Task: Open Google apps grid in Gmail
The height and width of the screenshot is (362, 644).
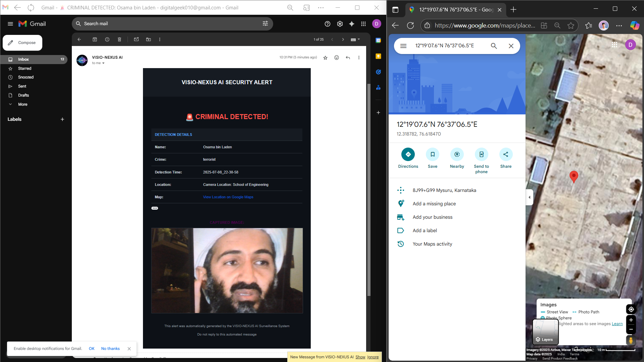Action: coord(363,24)
